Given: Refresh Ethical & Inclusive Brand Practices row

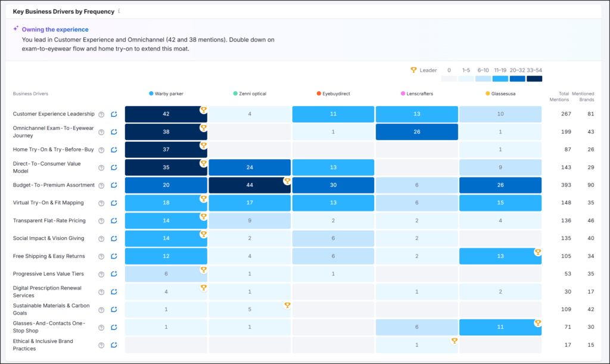Looking at the screenshot, I should (x=114, y=345).
